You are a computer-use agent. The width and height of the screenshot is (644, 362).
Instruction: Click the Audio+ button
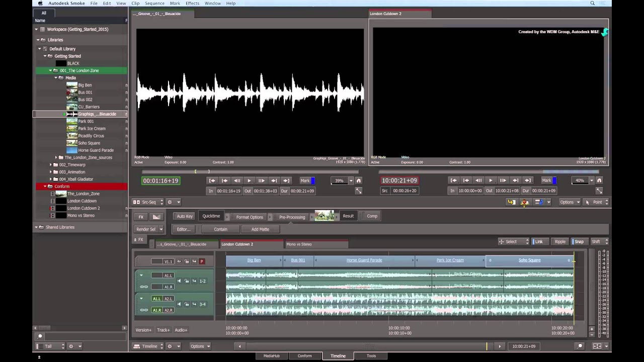click(181, 330)
